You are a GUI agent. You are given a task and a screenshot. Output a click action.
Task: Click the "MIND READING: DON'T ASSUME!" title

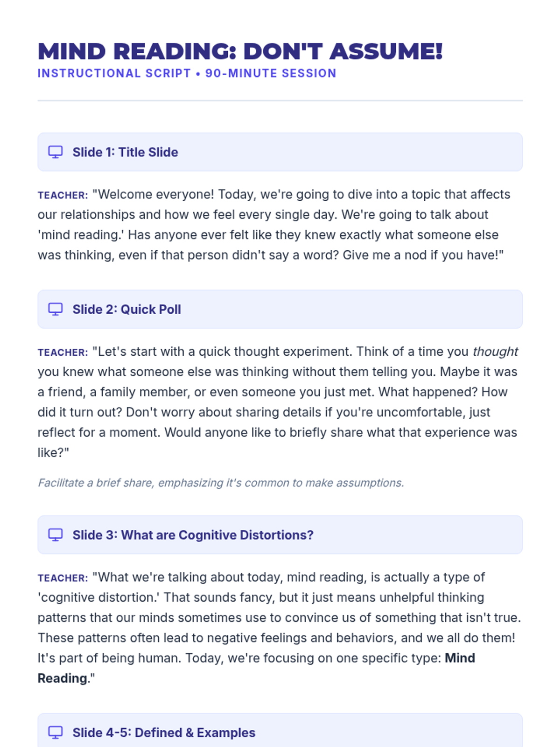point(240,51)
